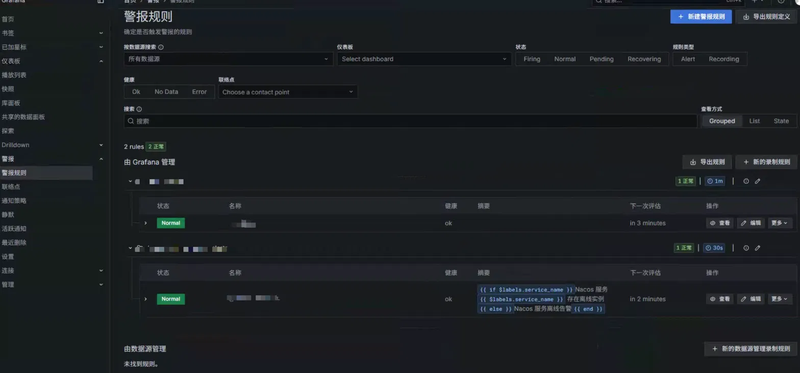The width and height of the screenshot is (800, 373).
Task: Click 导出规则定义 button at top right
Action: point(767,17)
